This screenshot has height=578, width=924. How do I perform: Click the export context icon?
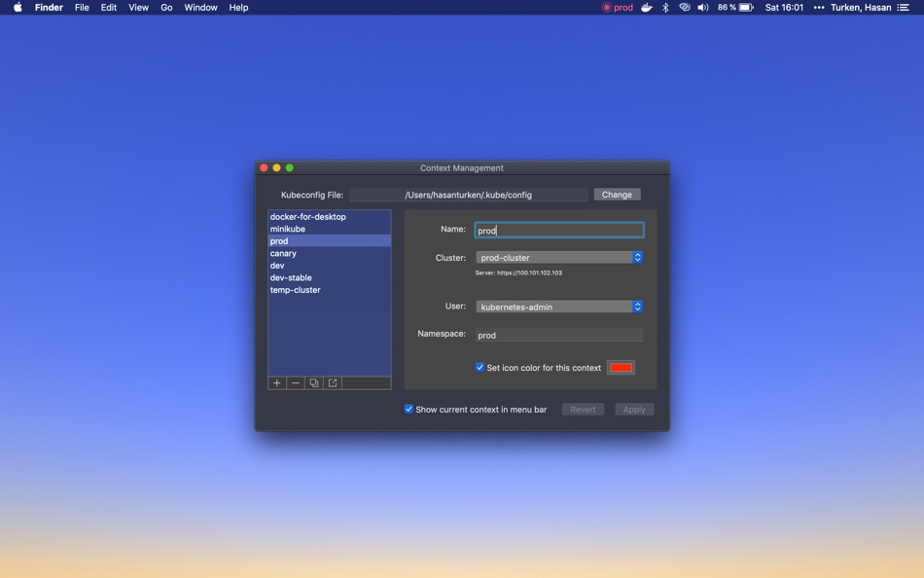(333, 383)
